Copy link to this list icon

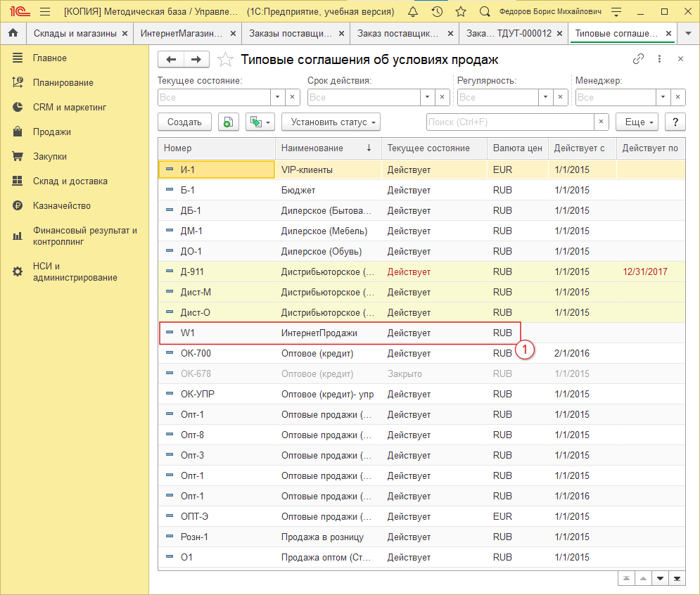(639, 59)
